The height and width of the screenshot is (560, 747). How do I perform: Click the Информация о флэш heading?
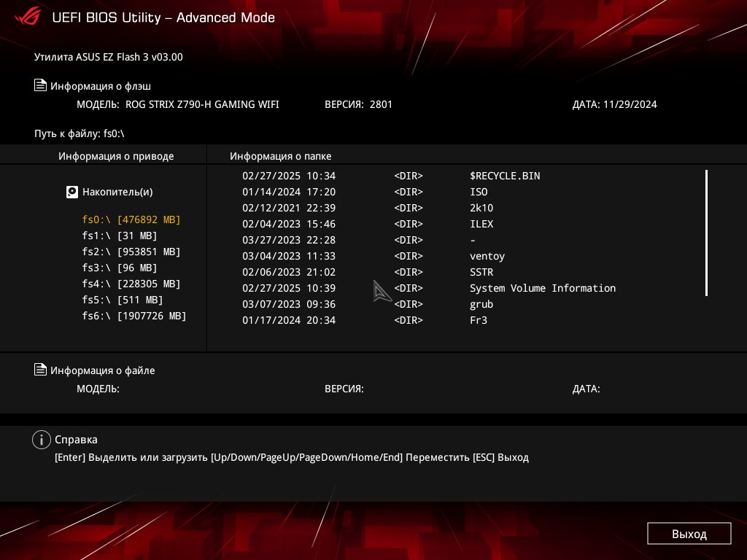point(101,86)
